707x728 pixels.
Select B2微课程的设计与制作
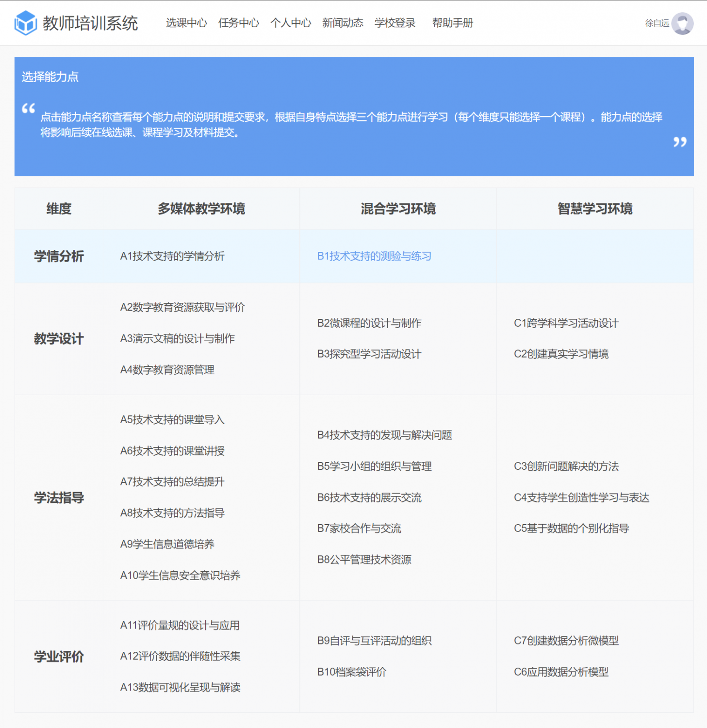[x=369, y=323]
